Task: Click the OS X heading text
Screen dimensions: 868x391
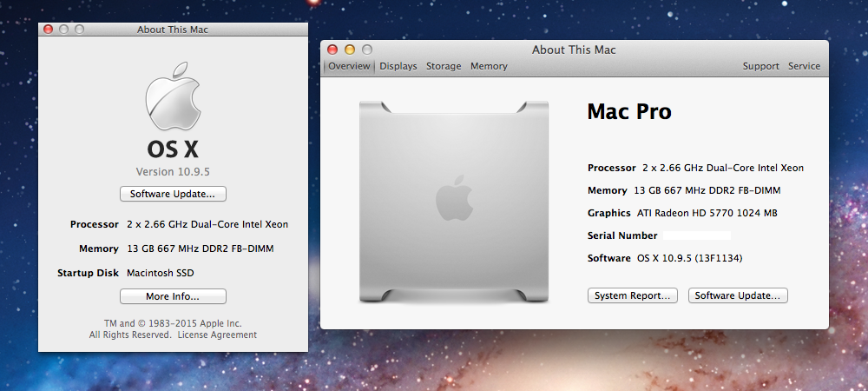Action: 173,149
